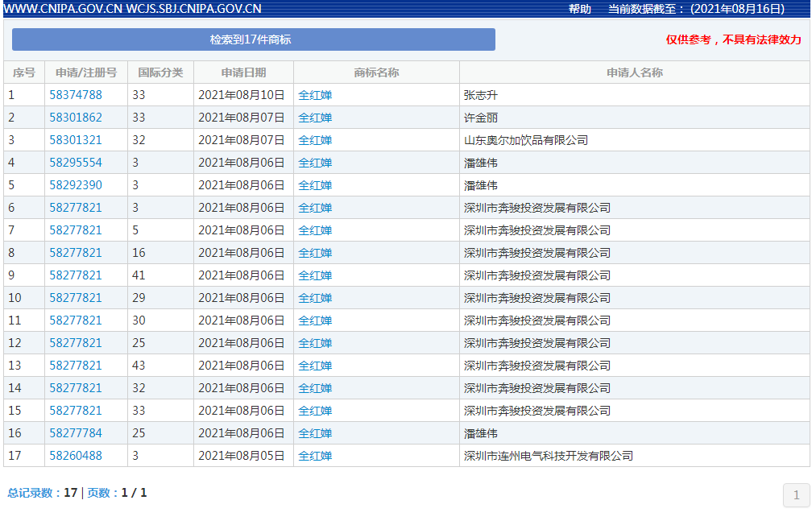Open application number 58260488

(x=76, y=456)
